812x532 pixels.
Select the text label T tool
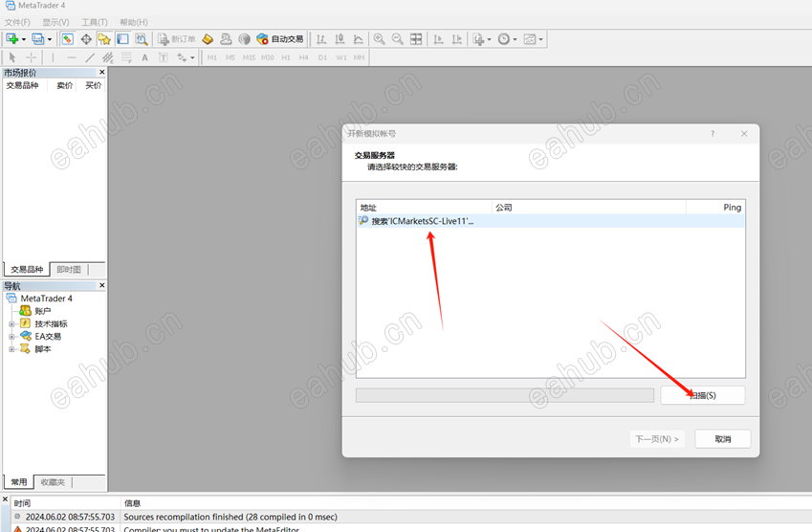coord(164,57)
